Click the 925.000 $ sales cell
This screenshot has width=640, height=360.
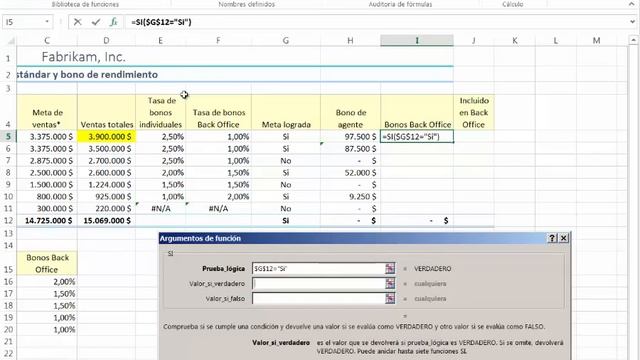(x=106, y=196)
